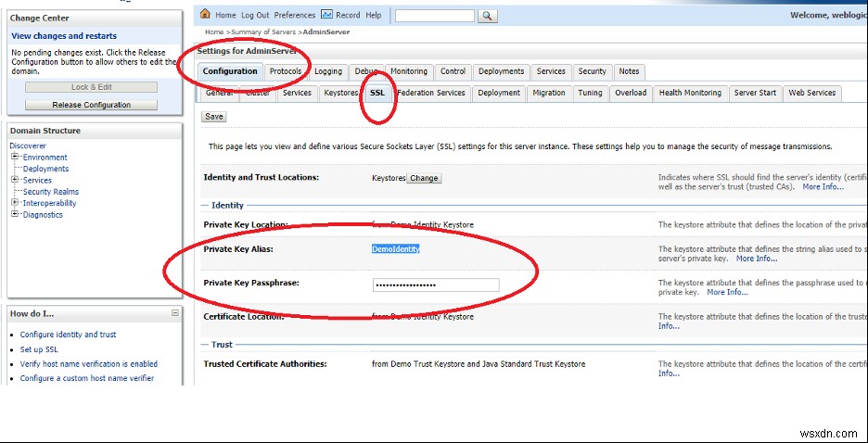Screen dimensions: 868x443
Task: Open More Info for Identity and Trust
Action: [x=823, y=187]
